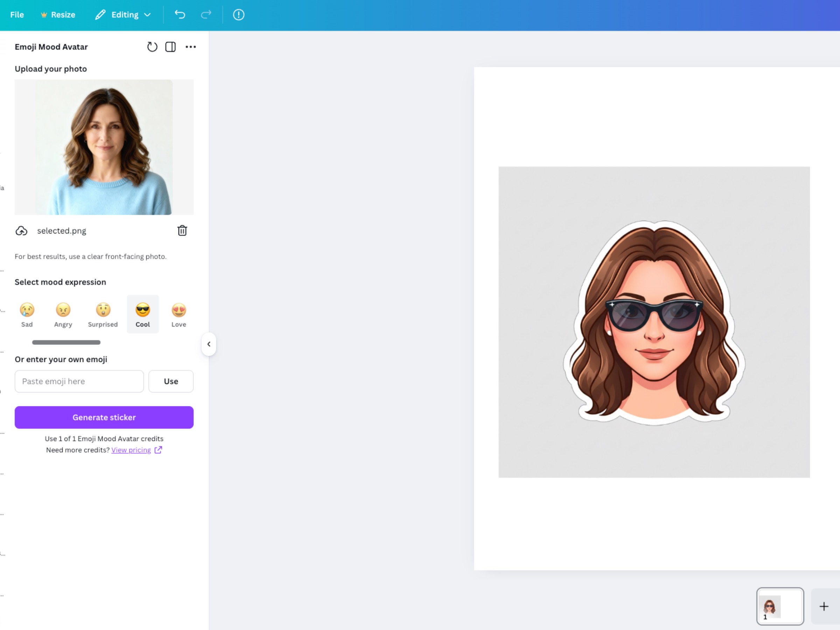Click the Undo arrow icon
The width and height of the screenshot is (840, 630).
click(180, 15)
